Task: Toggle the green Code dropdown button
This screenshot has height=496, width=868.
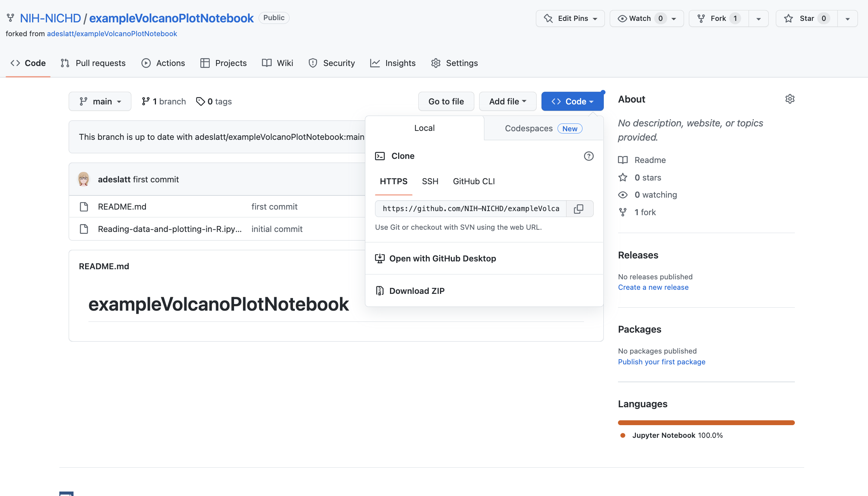Action: click(x=572, y=101)
